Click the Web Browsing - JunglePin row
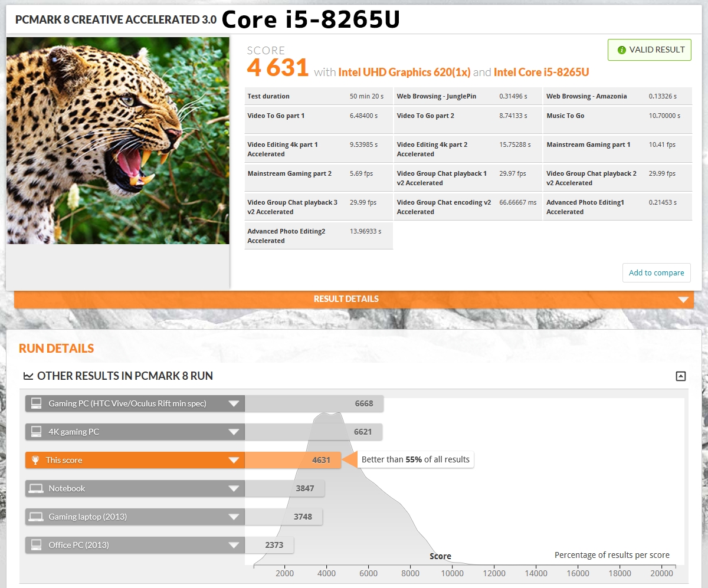Image resolution: width=708 pixels, height=588 pixels. pos(468,96)
